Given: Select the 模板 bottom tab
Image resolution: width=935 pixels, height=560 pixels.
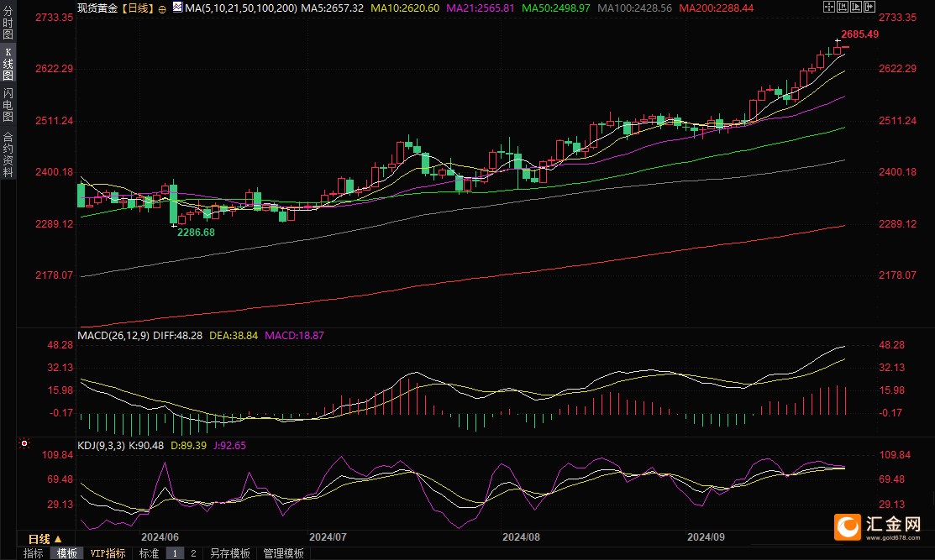Looking at the screenshot, I should 66,553.
